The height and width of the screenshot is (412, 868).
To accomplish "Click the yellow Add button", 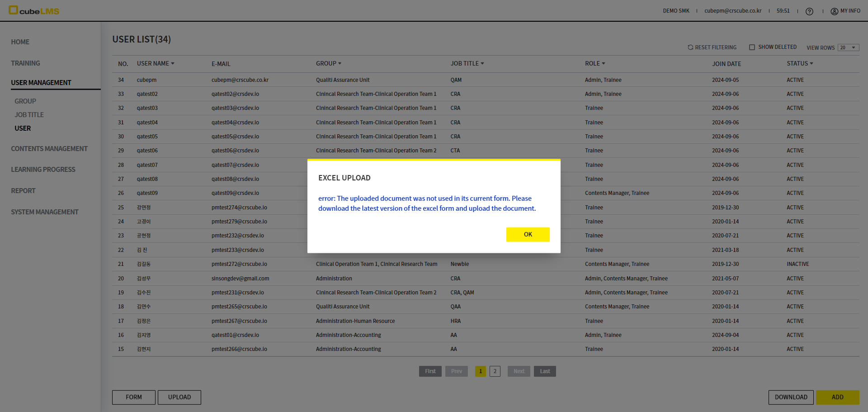I will 837,397.
